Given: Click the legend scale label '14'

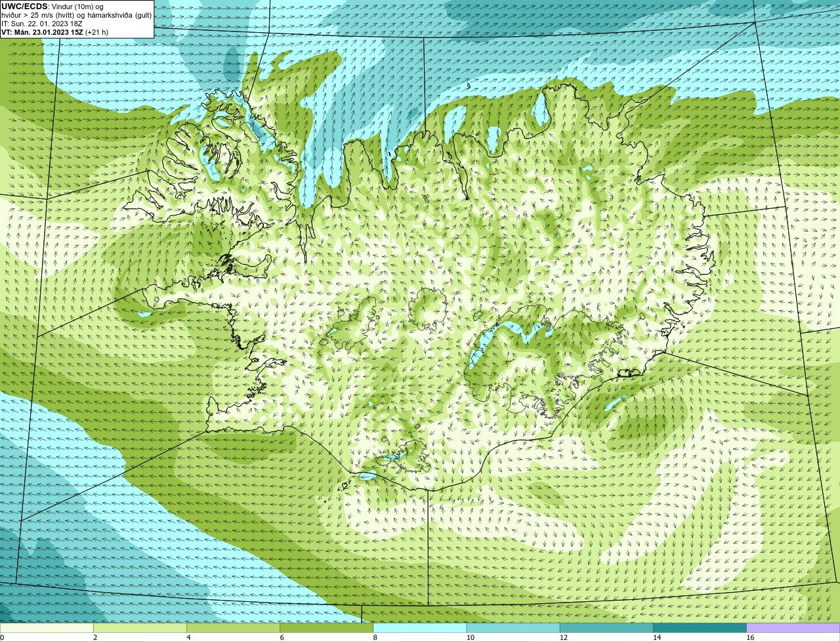Looking at the screenshot, I should 656,637.
